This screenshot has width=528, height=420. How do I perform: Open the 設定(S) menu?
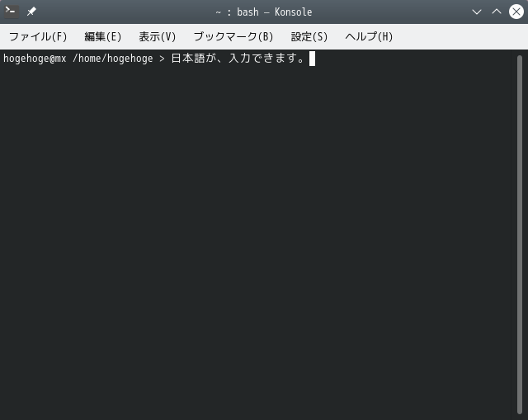pos(309,36)
